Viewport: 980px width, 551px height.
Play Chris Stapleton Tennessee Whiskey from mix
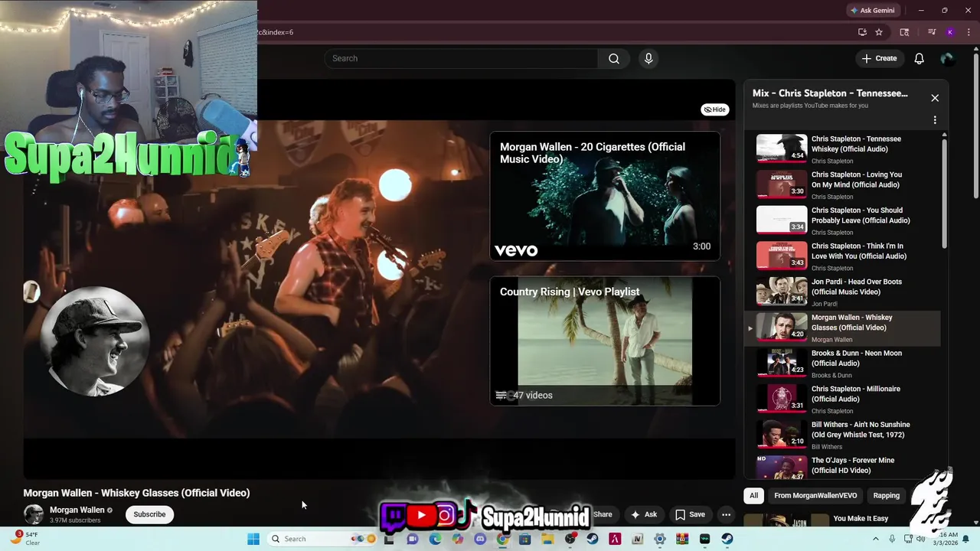[842, 149]
